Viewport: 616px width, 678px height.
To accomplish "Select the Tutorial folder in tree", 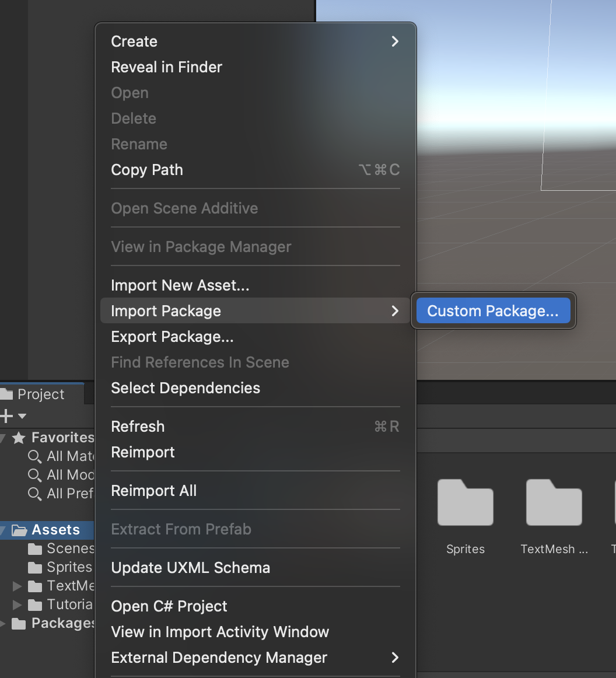I will 61,604.
